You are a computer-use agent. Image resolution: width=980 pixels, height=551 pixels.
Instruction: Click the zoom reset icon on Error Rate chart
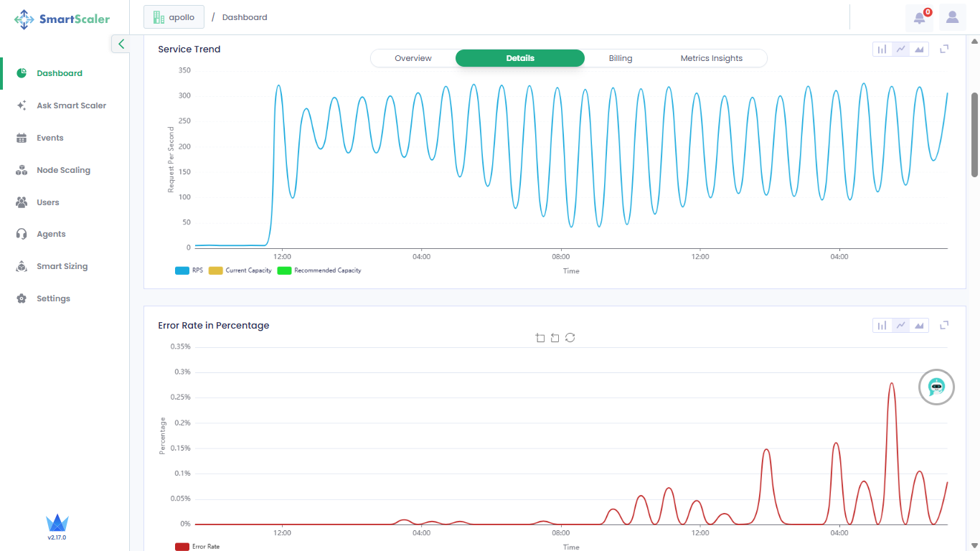pyautogui.click(x=555, y=338)
